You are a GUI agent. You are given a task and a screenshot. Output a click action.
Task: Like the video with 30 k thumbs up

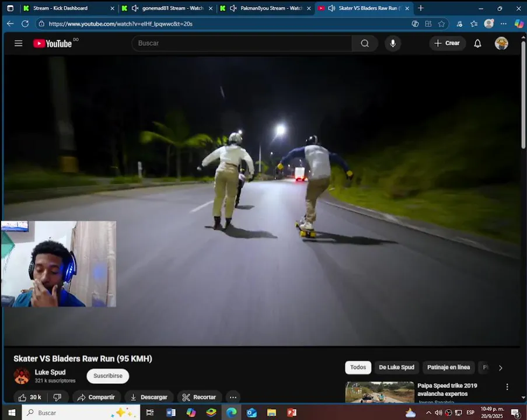point(30,397)
